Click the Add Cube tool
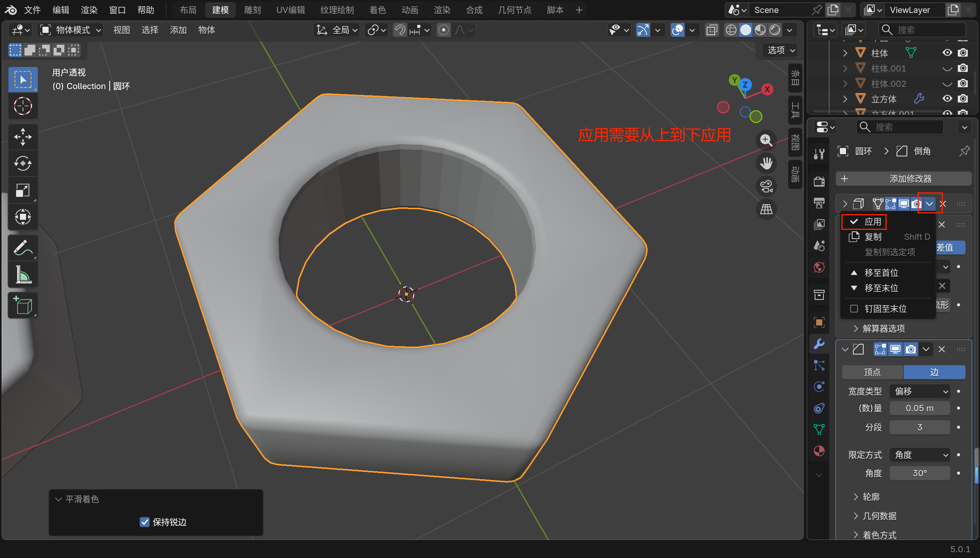The width and height of the screenshot is (980, 558). pos(23,306)
